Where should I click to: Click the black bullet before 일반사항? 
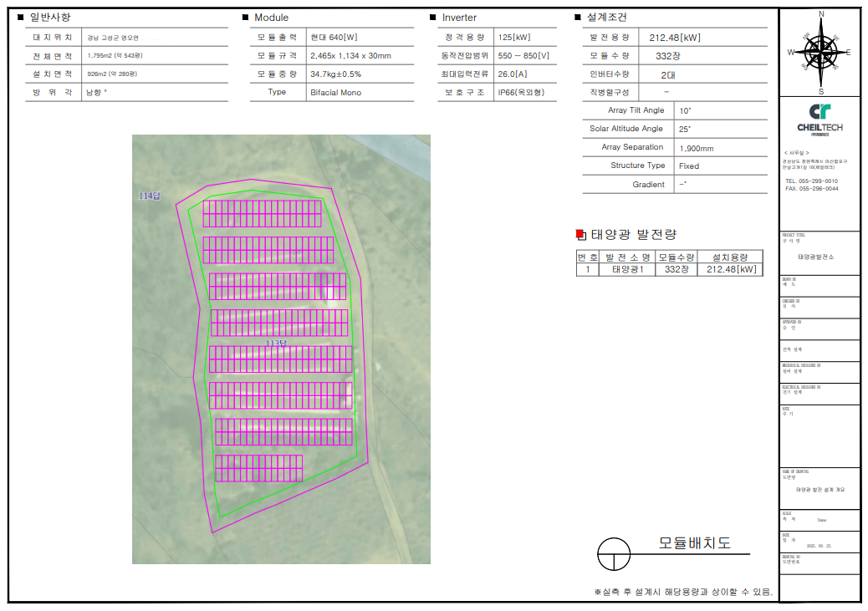[21, 18]
